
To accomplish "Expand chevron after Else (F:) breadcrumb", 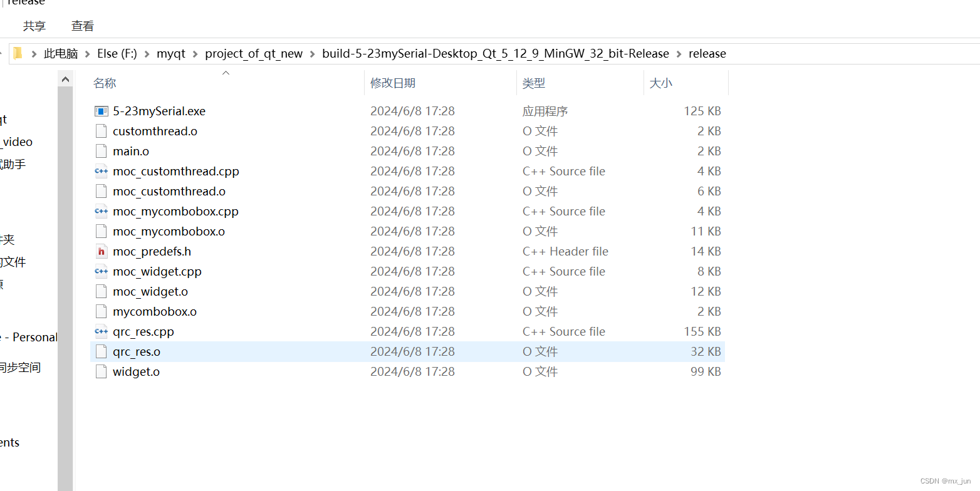I will (147, 54).
